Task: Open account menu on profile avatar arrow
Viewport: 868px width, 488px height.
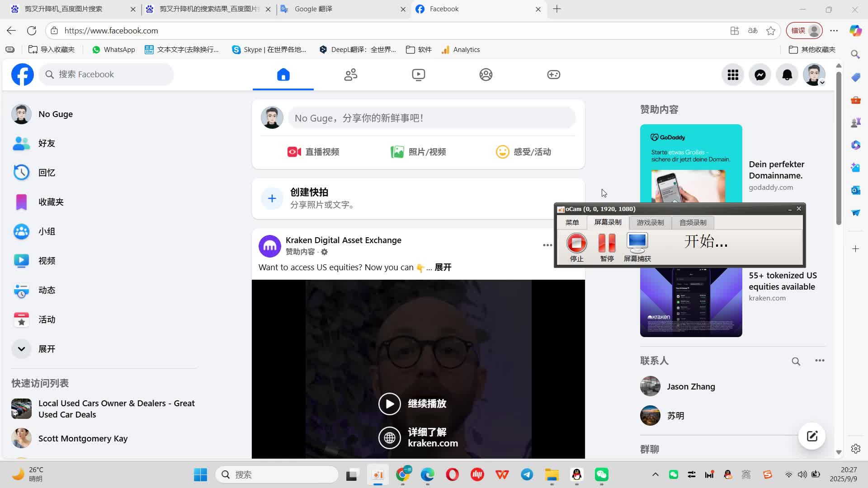Action: [822, 83]
